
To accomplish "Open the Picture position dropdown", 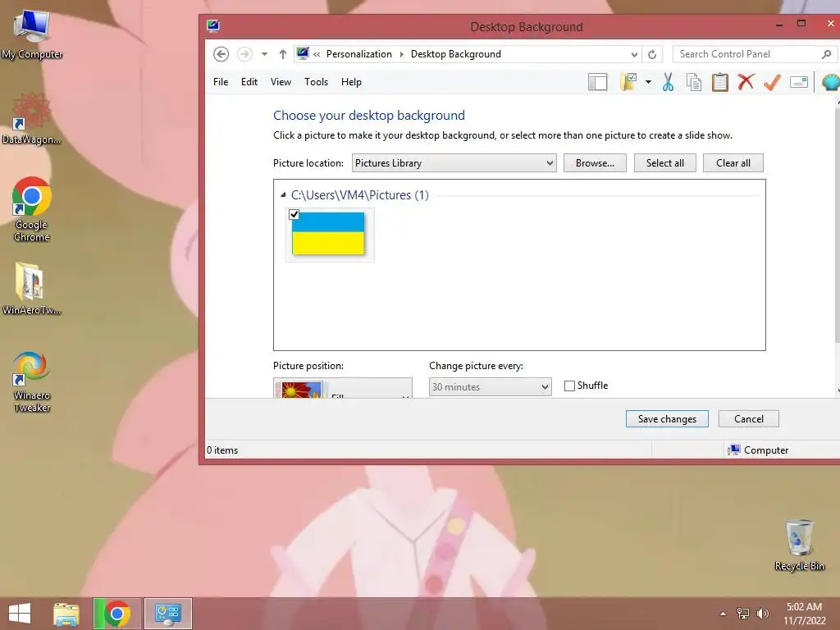I will [343, 388].
